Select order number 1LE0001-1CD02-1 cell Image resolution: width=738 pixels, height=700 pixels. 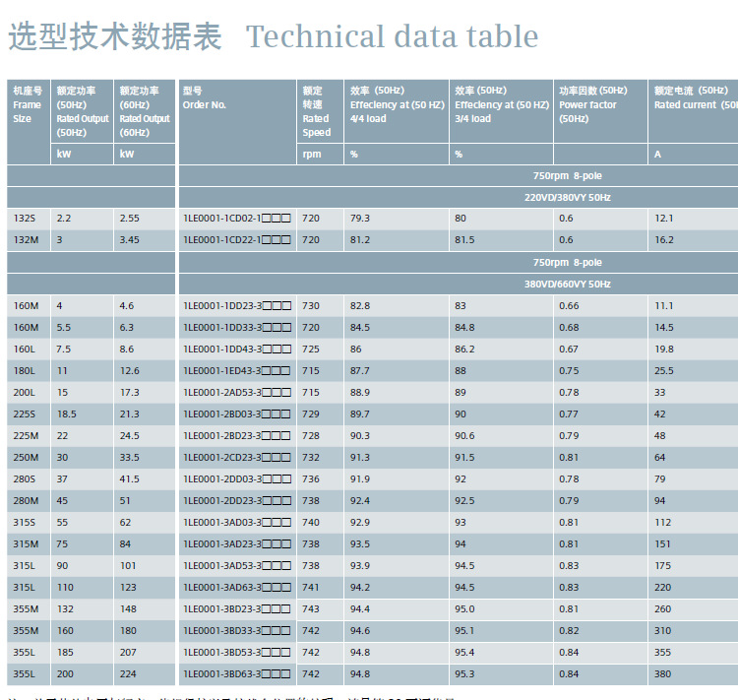[x=238, y=219]
